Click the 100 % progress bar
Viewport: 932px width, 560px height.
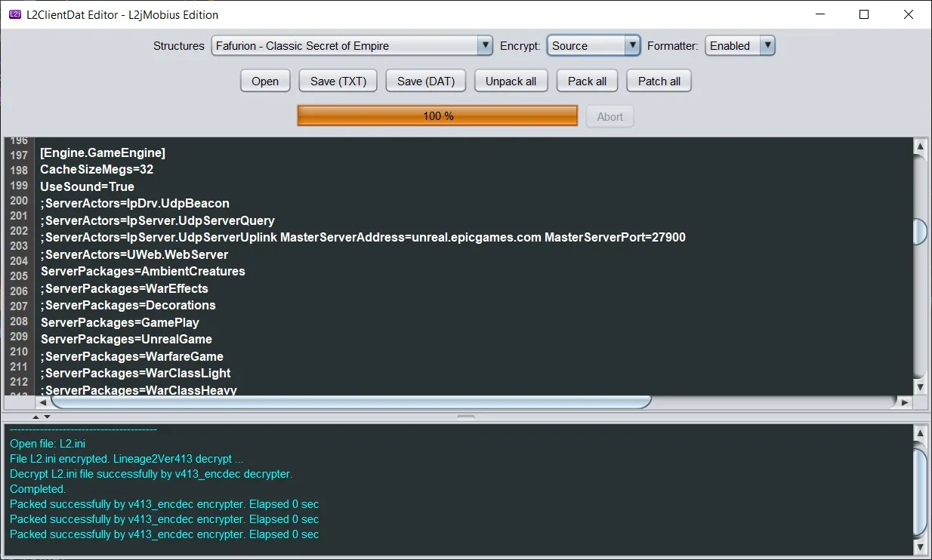pos(438,116)
